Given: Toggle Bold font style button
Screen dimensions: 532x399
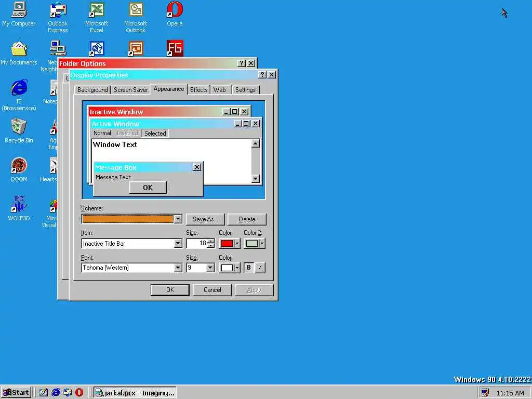Looking at the screenshot, I should [249, 268].
